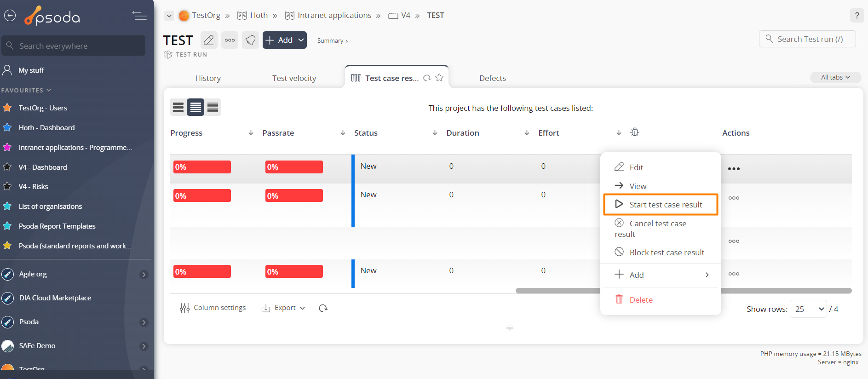868x379 pixels.
Task: Open V4 - Risks favourite
Action: (x=33, y=186)
